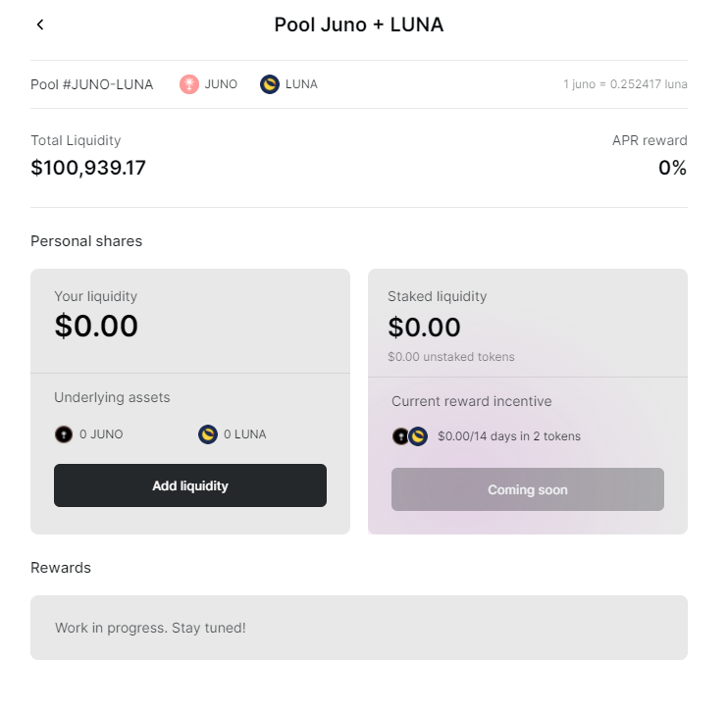
Task: Click the $0.00 unstaked tokens text
Action: [x=451, y=357]
